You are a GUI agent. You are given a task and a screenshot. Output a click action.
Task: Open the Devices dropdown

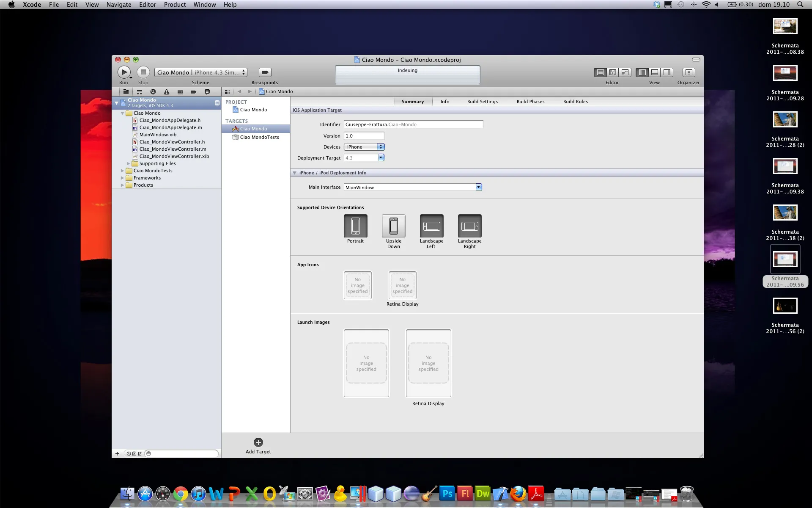364,147
